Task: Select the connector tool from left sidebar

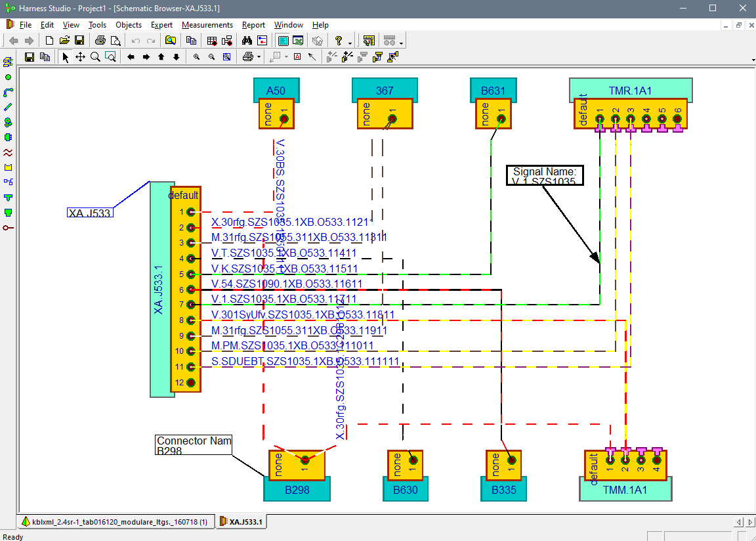Action: 9,137
